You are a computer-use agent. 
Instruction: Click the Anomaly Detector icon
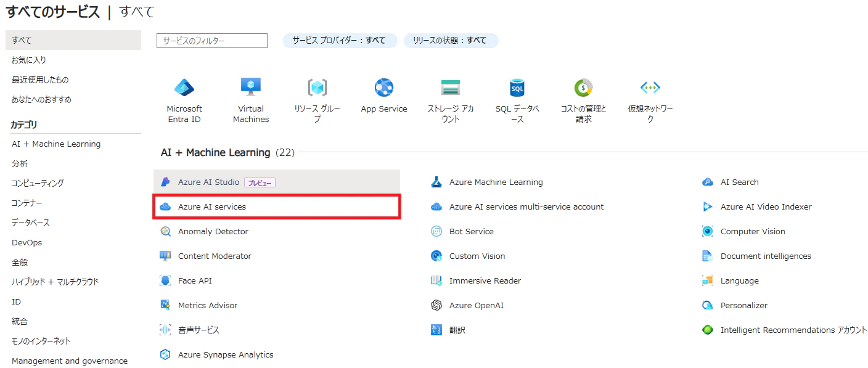pyautogui.click(x=165, y=231)
